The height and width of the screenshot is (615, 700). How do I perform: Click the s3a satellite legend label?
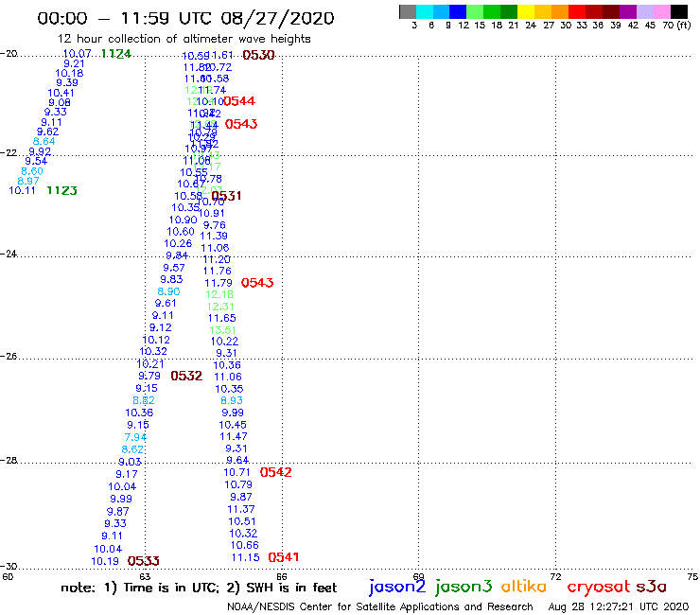(651, 587)
